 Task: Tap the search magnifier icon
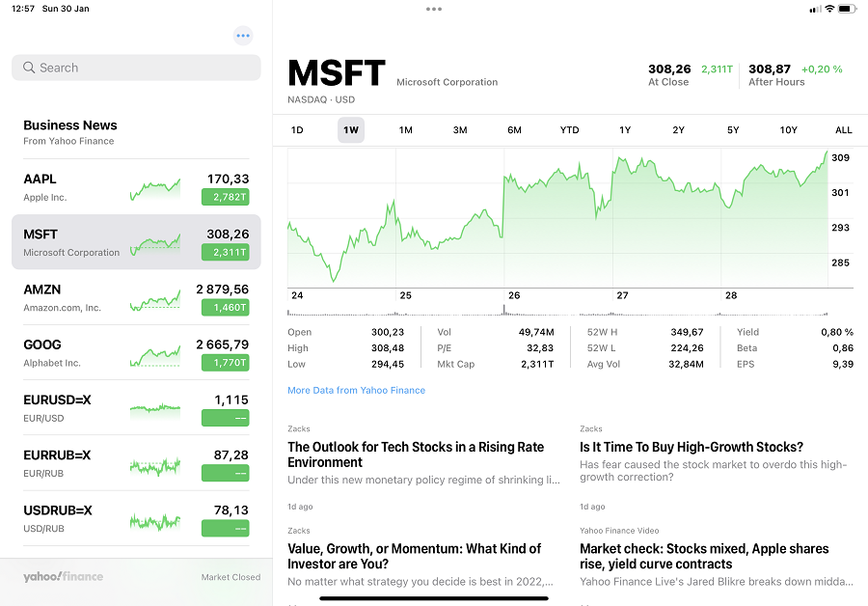click(29, 68)
